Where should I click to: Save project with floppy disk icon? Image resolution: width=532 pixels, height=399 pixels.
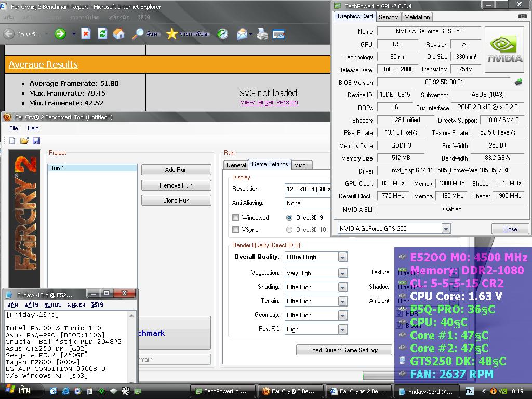36,141
